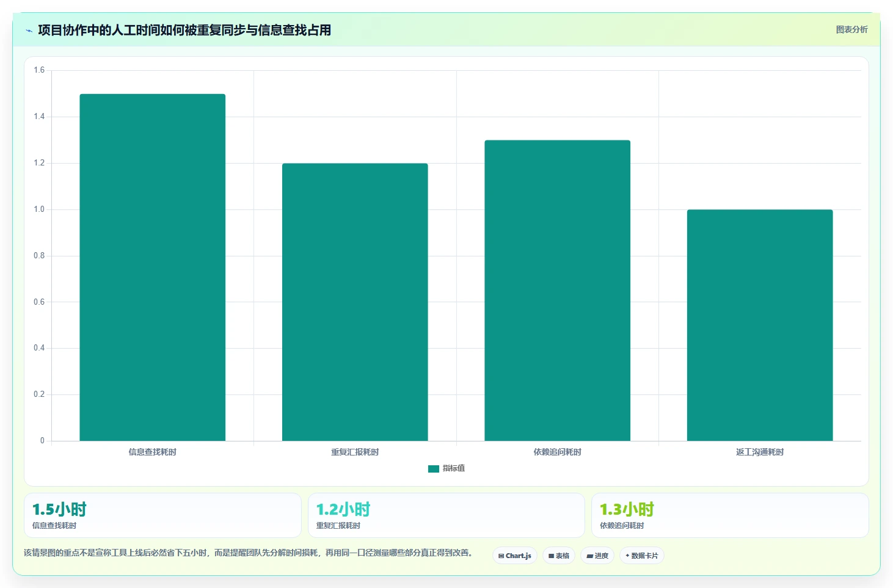This screenshot has width=893, height=588.
Task: Click the footnote text starting 该情景图的重点
Action: (248, 553)
